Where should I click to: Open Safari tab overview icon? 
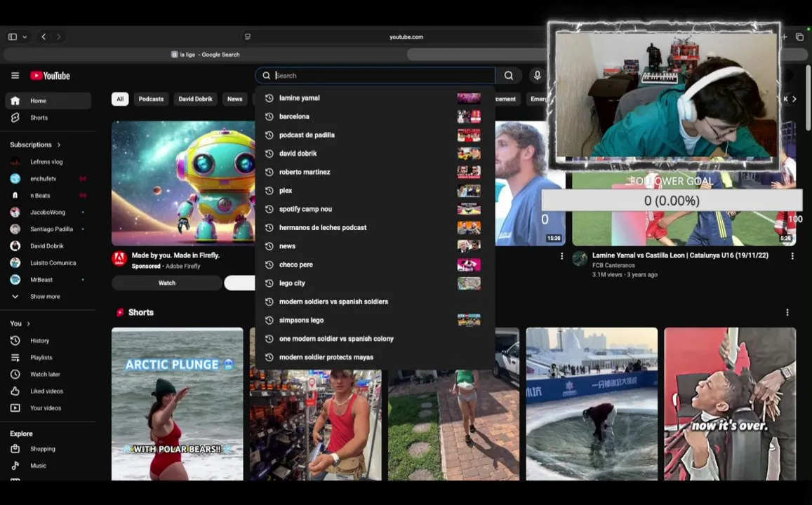[x=799, y=36]
